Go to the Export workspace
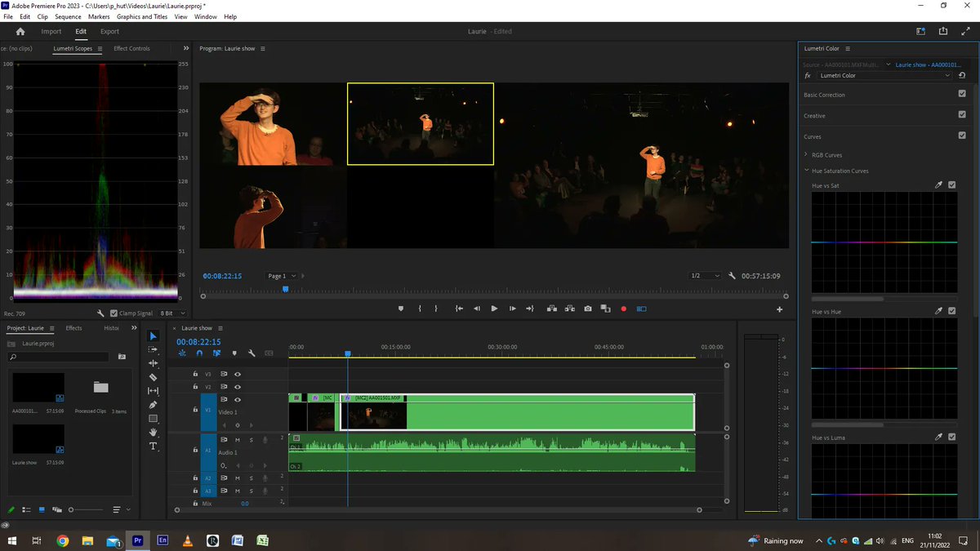 pos(109,32)
